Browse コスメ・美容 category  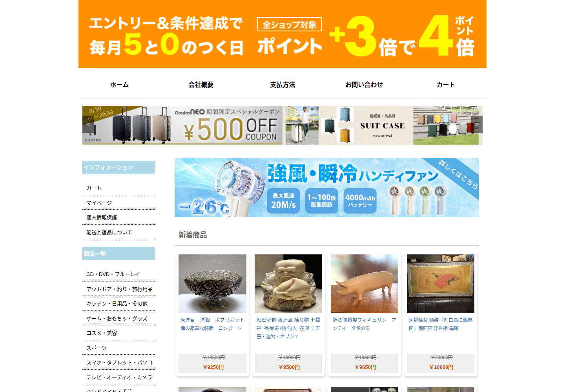tap(102, 333)
